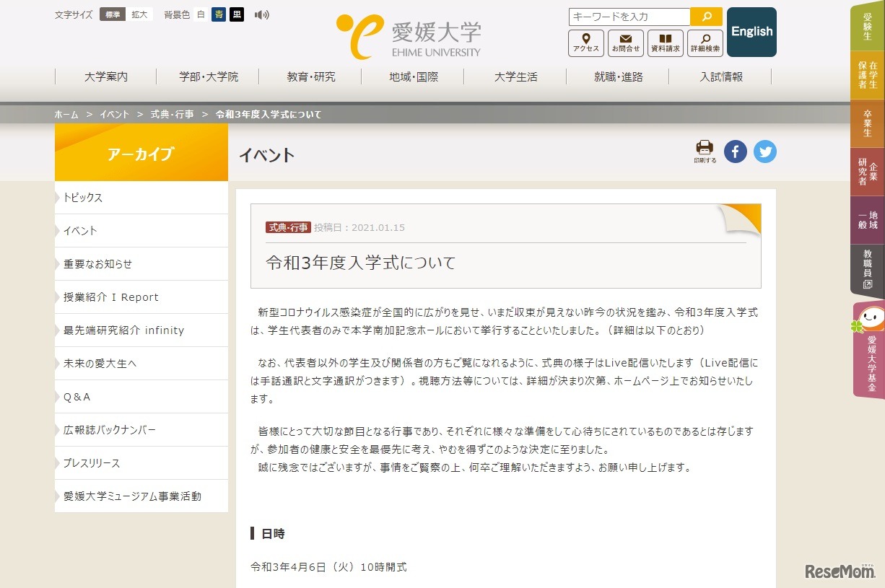Click the お問合せ envelope icon
885x588 pixels.
point(625,43)
